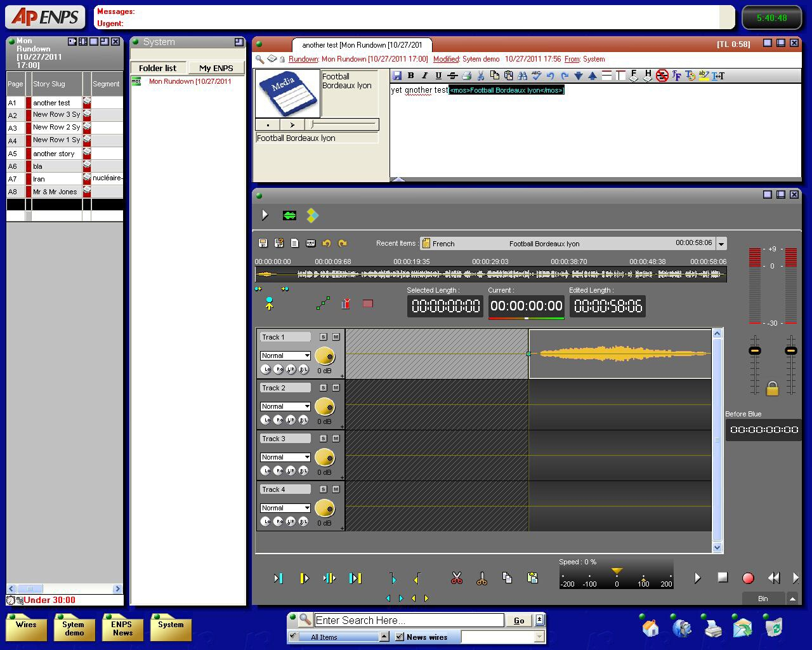The width and height of the screenshot is (812, 650).
Task: Mute Track 1 with M button
Action: click(x=336, y=337)
